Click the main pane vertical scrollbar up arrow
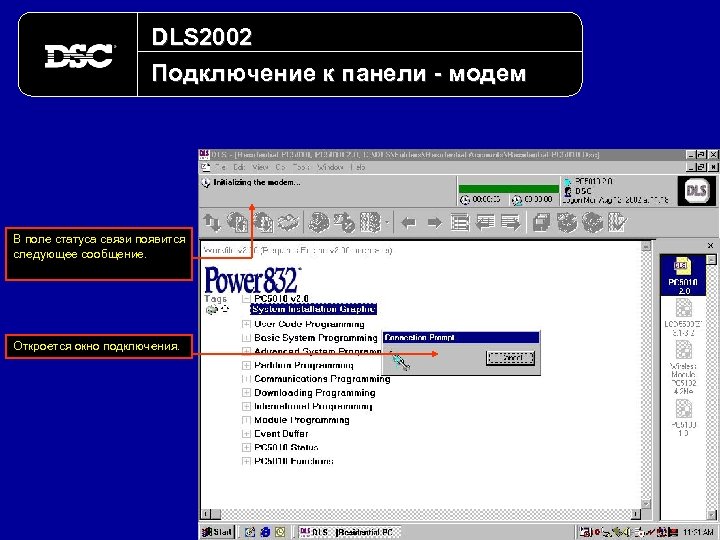 pos(646,246)
